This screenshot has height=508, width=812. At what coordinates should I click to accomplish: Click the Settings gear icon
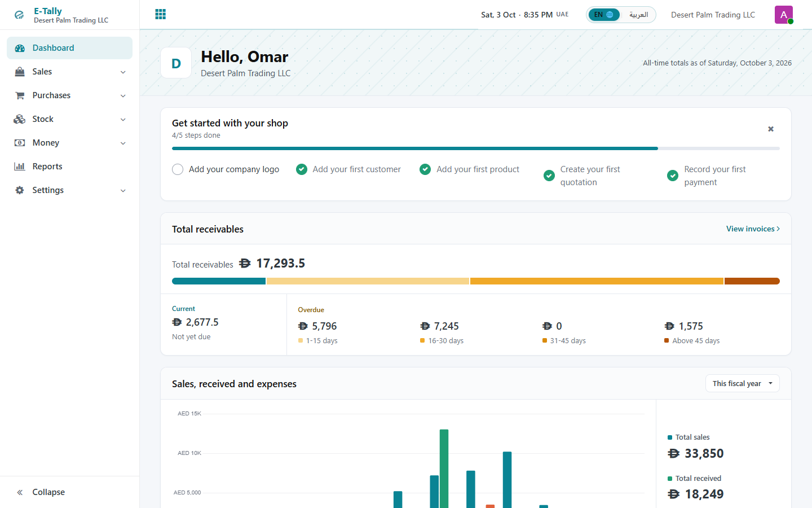pyautogui.click(x=20, y=190)
